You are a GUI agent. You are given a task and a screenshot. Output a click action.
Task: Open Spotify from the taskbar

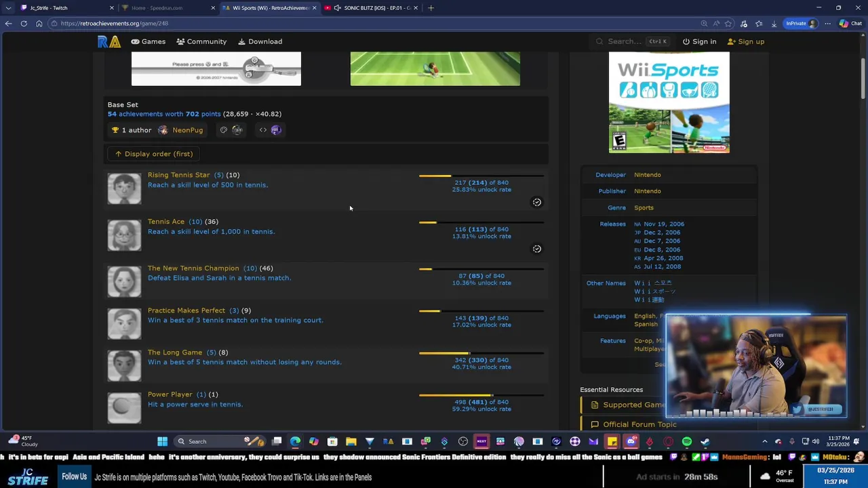point(686,442)
